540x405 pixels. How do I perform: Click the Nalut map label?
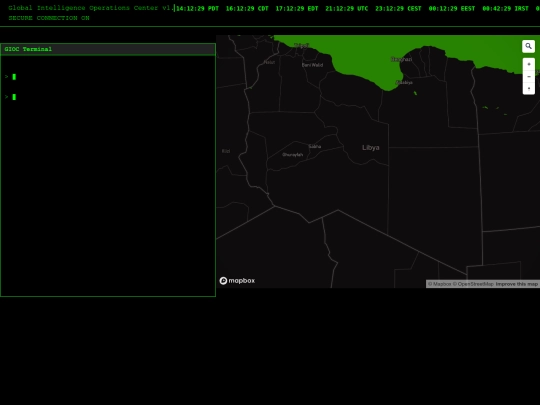(269, 62)
